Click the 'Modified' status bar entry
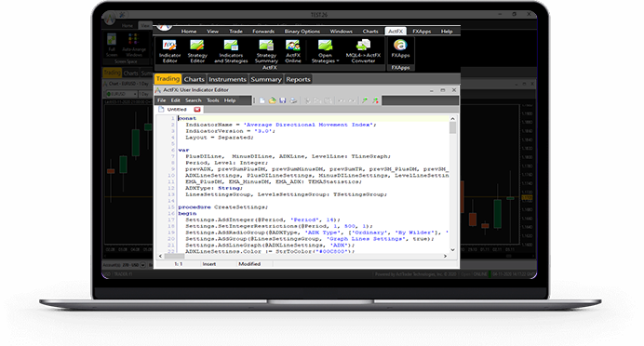The height and width of the screenshot is (346, 644). pos(249,264)
